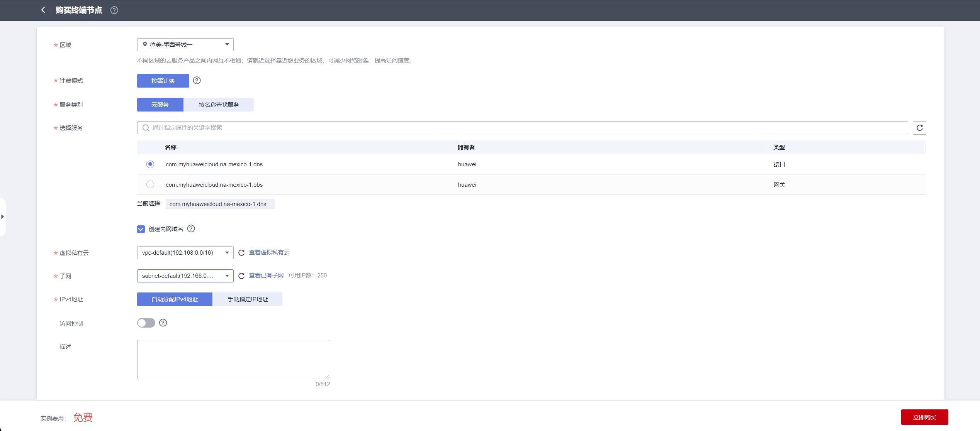Click help icon next to 按需计费
This screenshot has height=431, width=980.
click(x=197, y=80)
